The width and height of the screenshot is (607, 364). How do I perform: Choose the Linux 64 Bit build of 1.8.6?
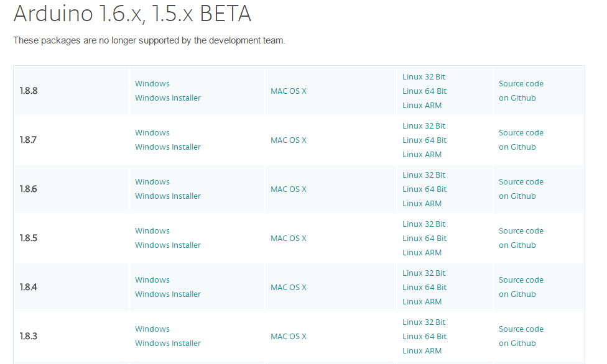point(424,189)
